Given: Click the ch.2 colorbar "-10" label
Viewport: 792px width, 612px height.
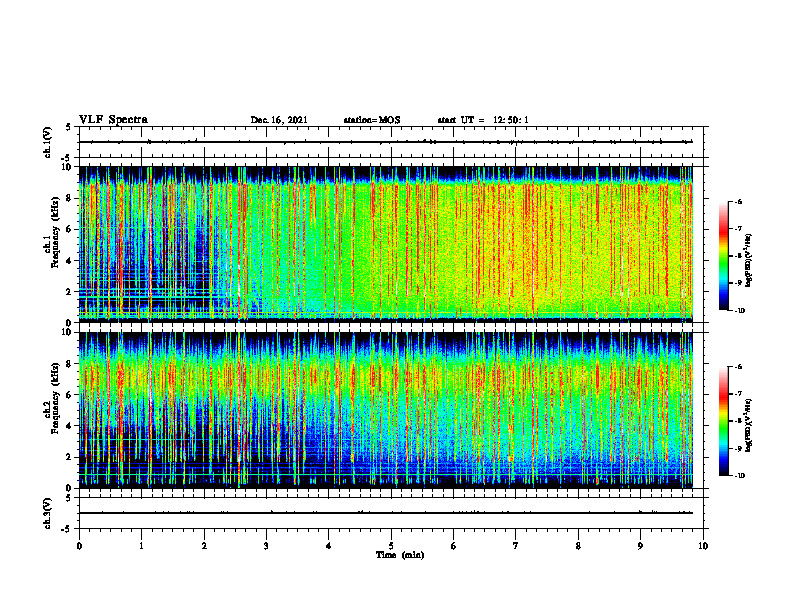Looking at the screenshot, I should point(739,476).
